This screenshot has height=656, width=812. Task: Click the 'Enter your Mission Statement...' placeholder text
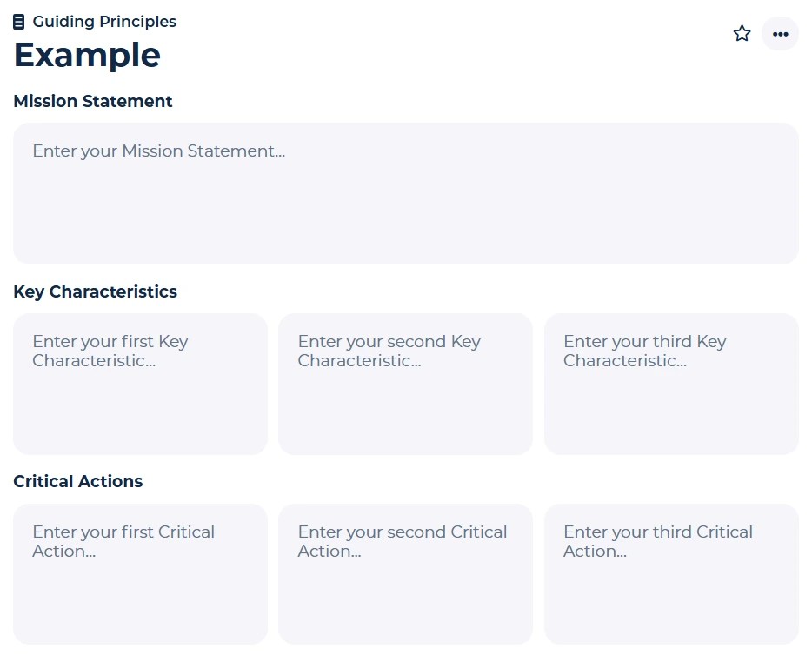coord(159,151)
